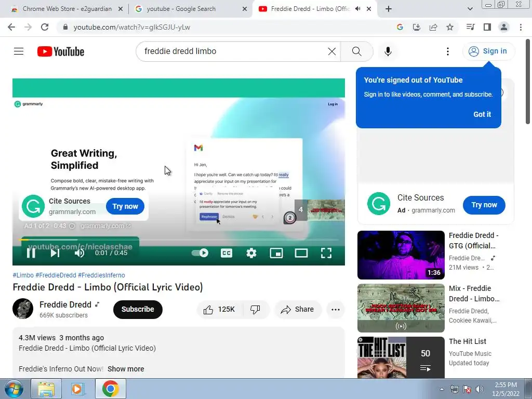Click the magnifier search button
The width and height of the screenshot is (532, 399).
pyautogui.click(x=356, y=51)
